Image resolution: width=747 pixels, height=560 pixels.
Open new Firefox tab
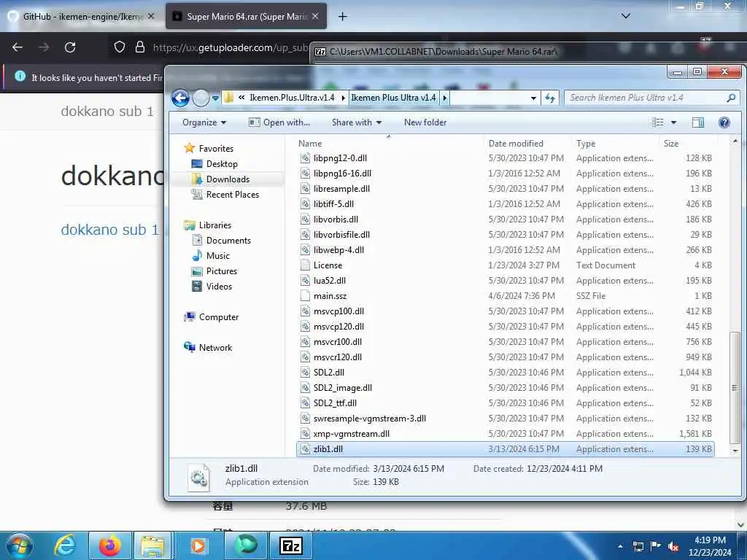pos(342,17)
